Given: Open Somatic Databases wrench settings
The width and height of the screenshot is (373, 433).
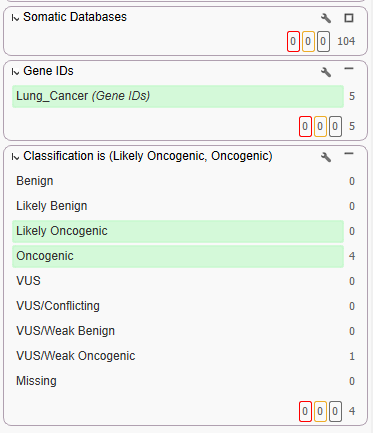Looking at the screenshot, I should tap(326, 18).
